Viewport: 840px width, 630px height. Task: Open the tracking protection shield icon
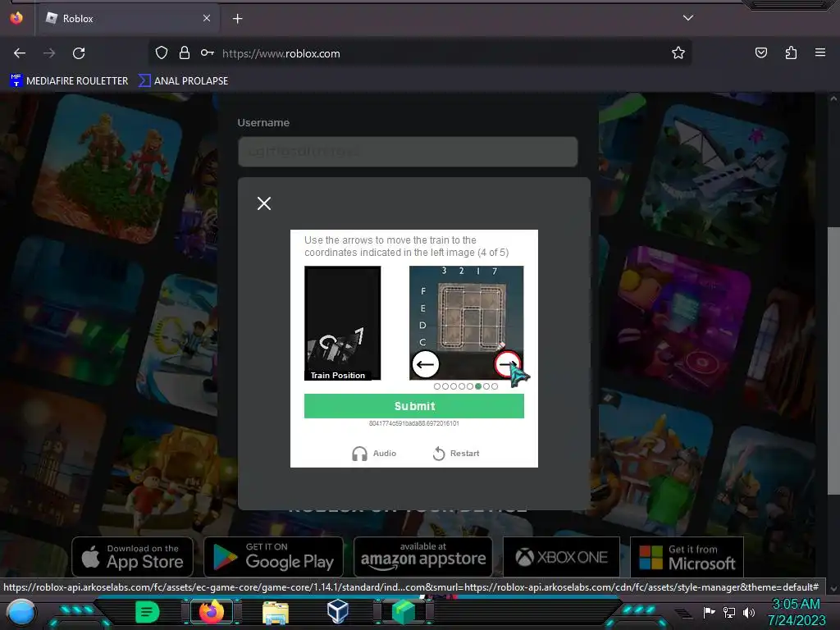coord(162,52)
